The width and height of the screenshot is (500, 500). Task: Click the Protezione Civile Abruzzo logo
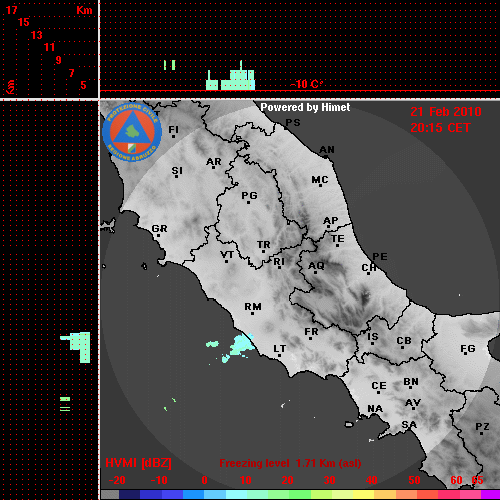click(x=132, y=132)
